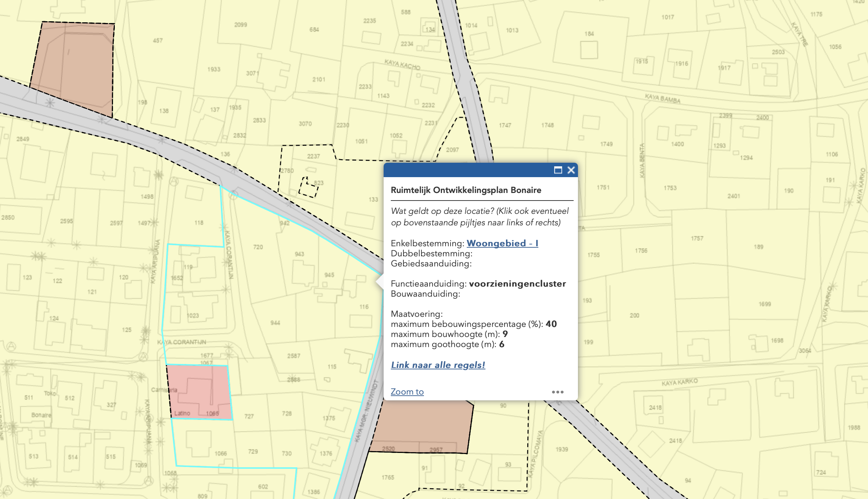Maximize the Ruimtelijk Ontwikkelingsplan popup

click(558, 170)
